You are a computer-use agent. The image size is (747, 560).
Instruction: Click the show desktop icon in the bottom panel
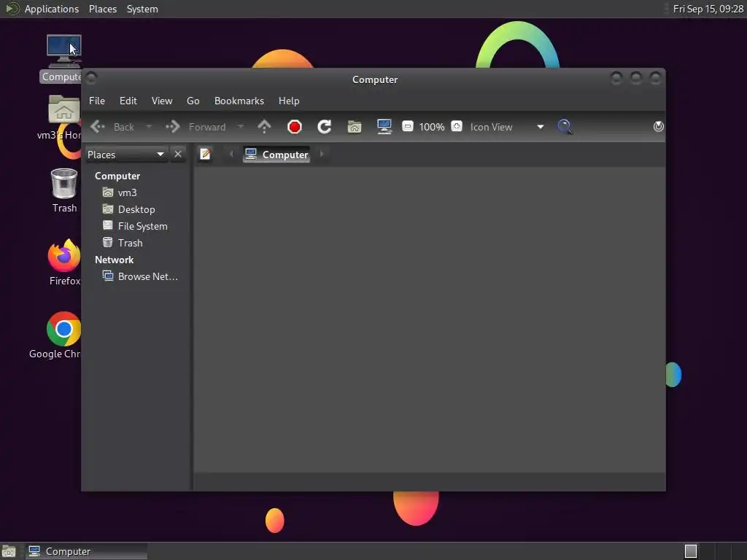[x=9, y=551]
